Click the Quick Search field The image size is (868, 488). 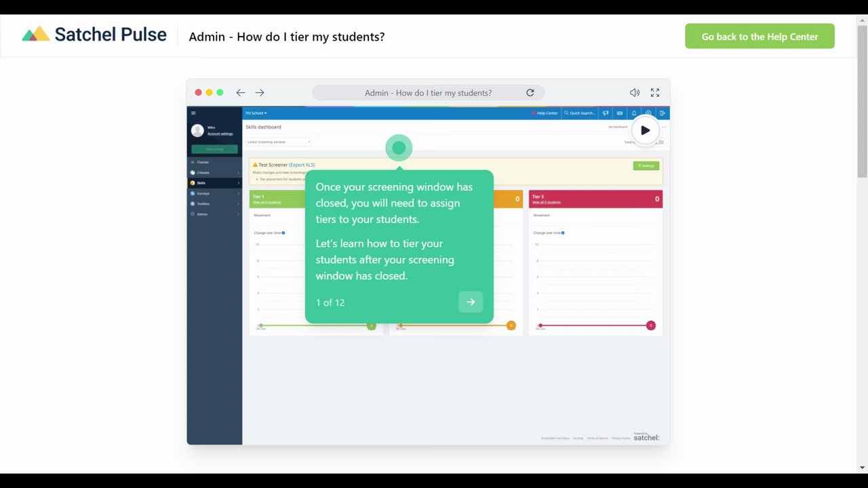580,113
